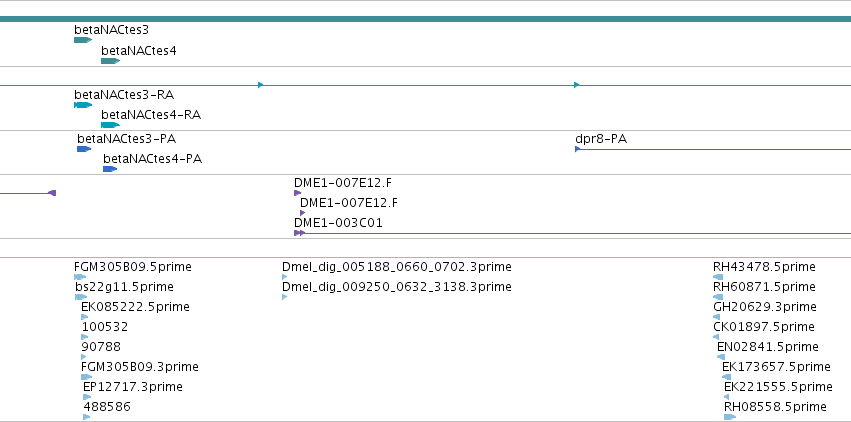Click the FGM305B09.5prime label
Viewport: 851px width, 422px height.
133,267
